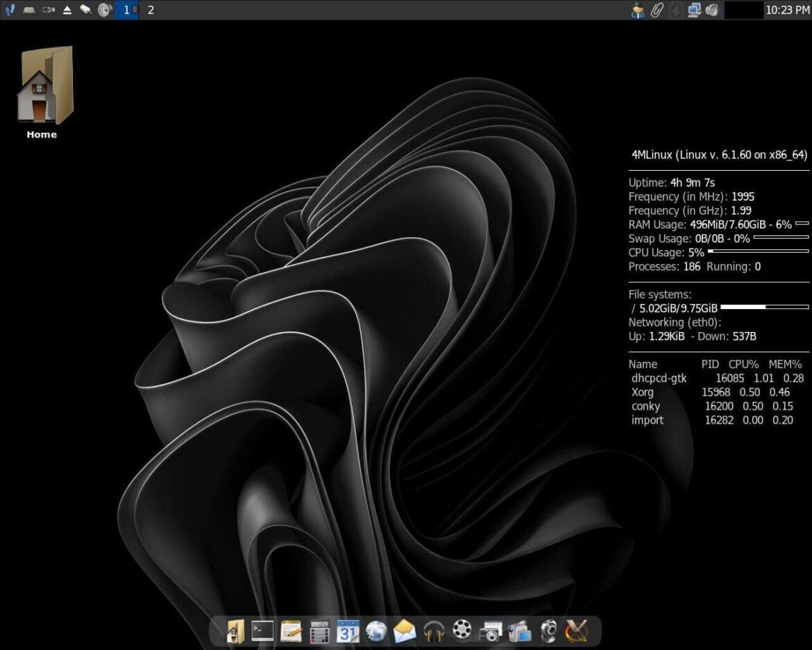
Task: Open the movie player with the film reel icon
Action: pyautogui.click(x=462, y=632)
